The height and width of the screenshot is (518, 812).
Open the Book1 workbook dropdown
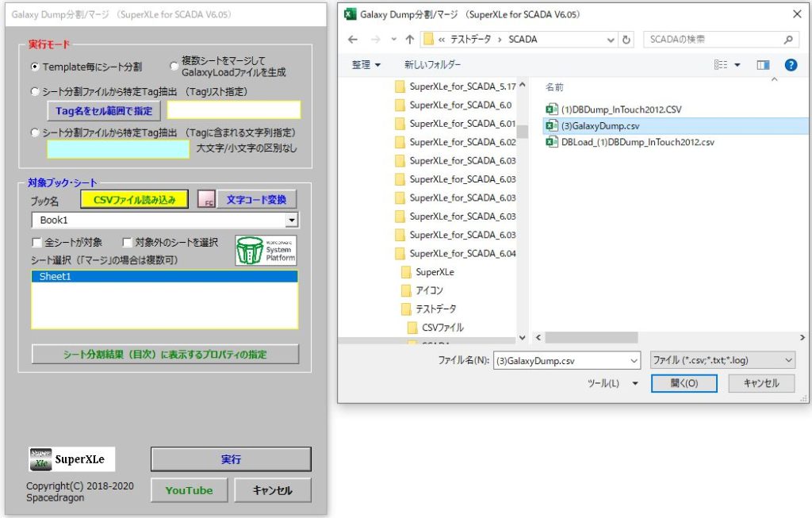click(292, 221)
